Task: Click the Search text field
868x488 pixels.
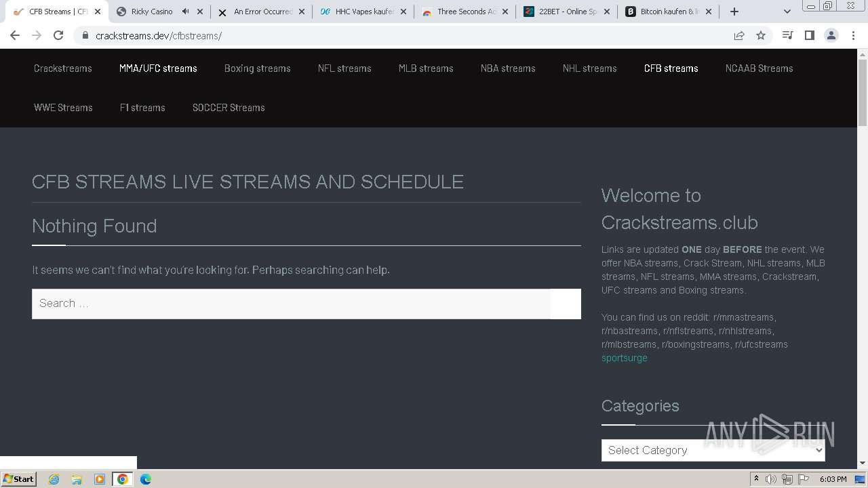Action: 291,304
